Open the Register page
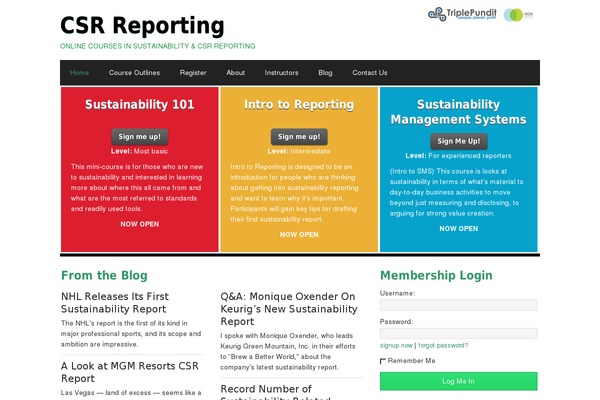Image resolution: width=600 pixels, height=400 pixels. (x=193, y=73)
